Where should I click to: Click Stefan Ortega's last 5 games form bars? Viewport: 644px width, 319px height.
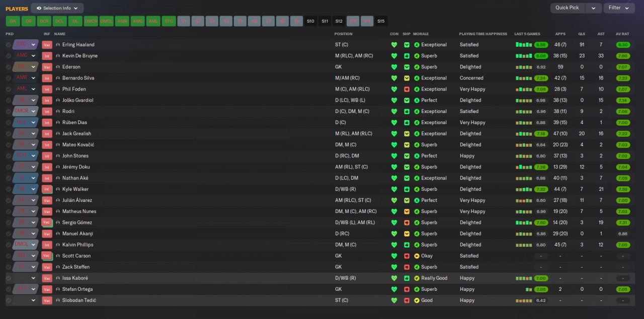click(529, 289)
